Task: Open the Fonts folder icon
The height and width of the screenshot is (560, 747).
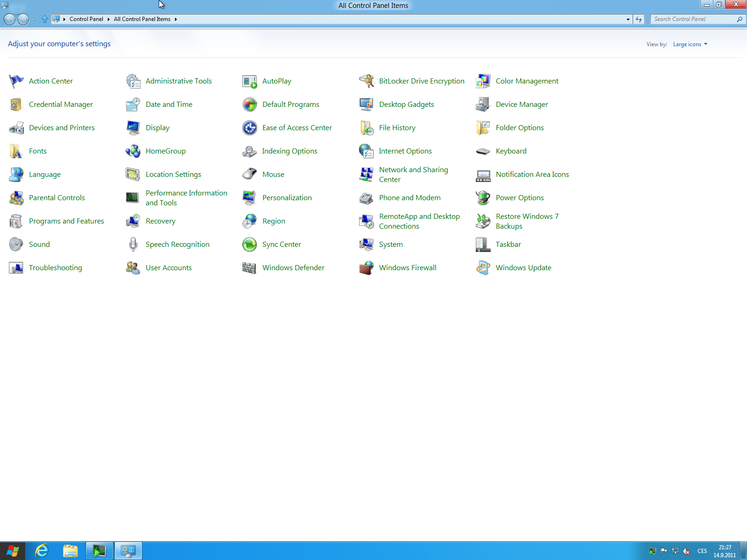Action: [x=16, y=151]
